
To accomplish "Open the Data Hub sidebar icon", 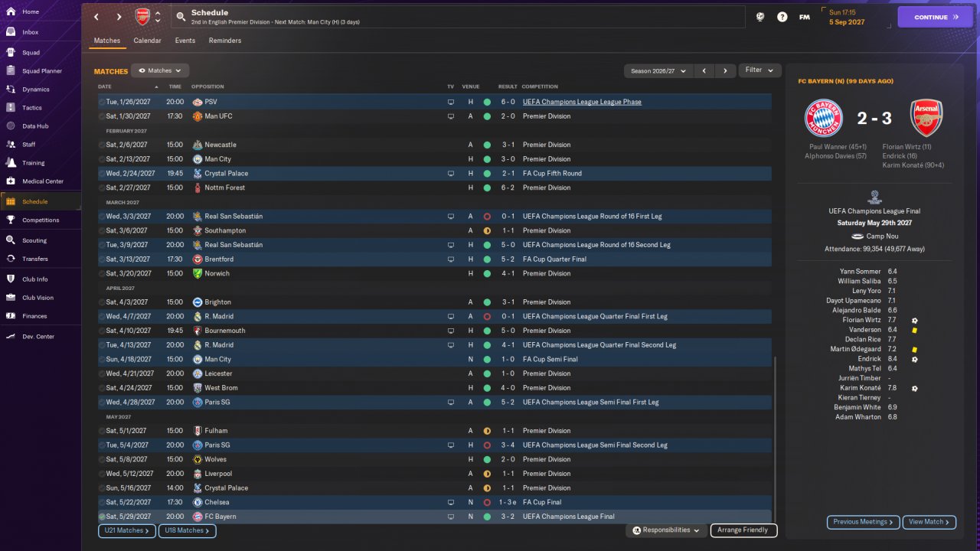I will pyautogui.click(x=11, y=126).
